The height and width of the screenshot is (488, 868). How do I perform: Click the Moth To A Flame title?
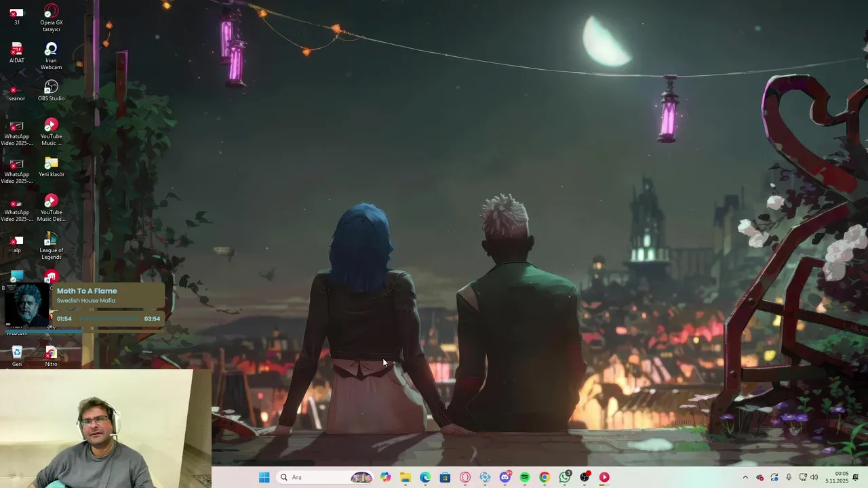87,291
